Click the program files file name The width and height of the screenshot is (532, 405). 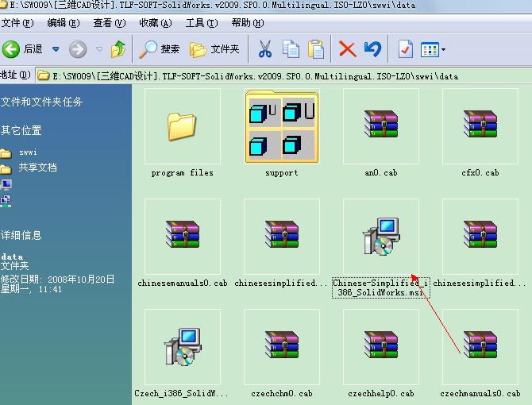coord(183,173)
